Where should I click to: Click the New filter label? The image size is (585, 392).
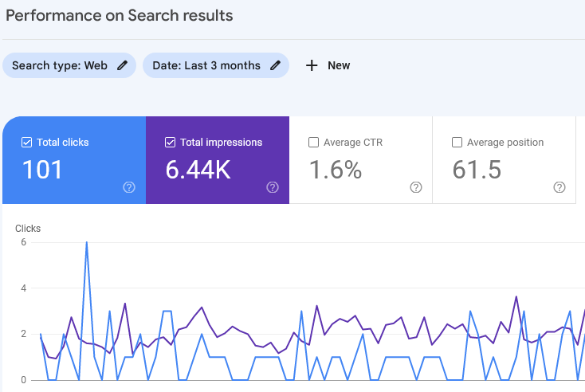click(339, 65)
